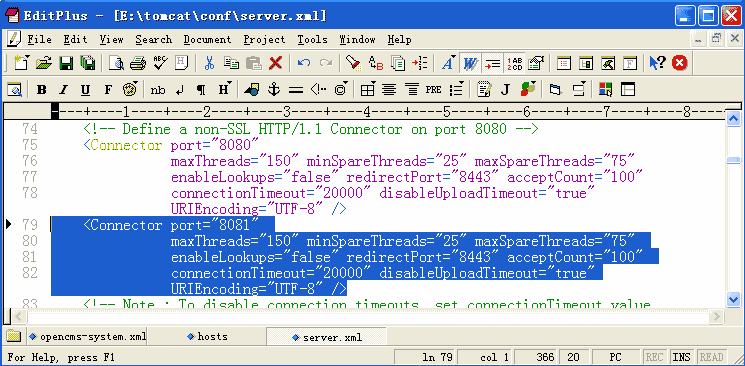This screenshot has width=745, height=366.
Task: Save the file with the single floppy icon
Action: point(66,63)
